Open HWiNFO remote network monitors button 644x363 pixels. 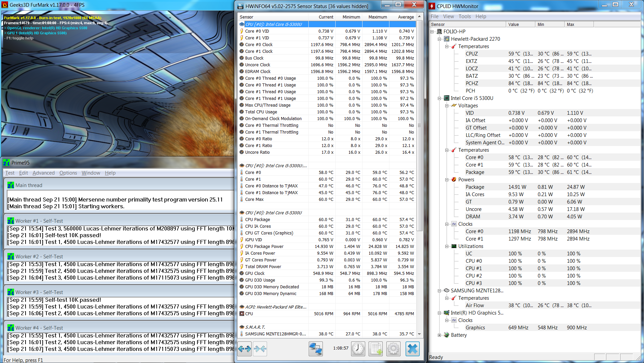tap(316, 349)
